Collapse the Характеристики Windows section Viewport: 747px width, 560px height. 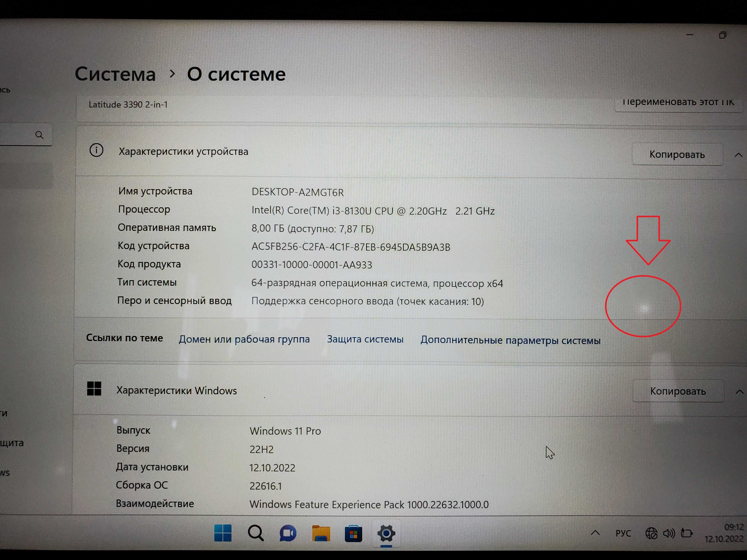pos(739,391)
